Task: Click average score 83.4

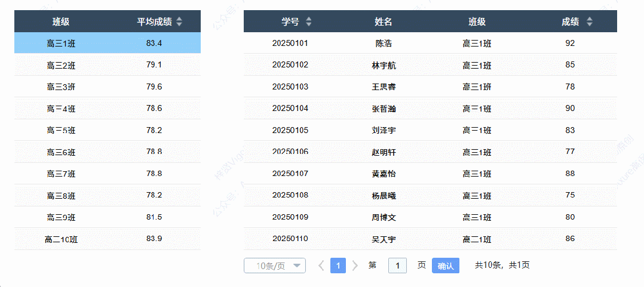Action: click(x=154, y=43)
